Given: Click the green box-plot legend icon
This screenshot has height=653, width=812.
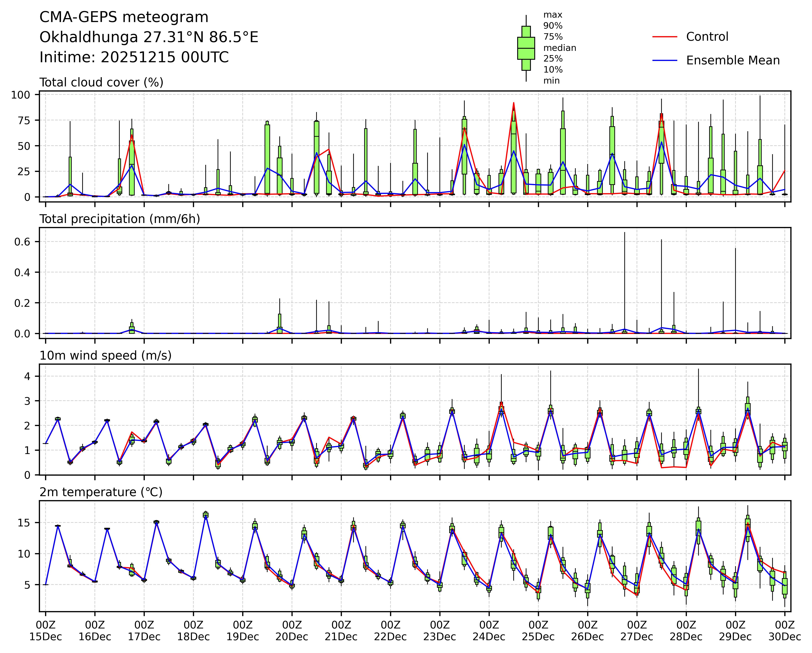Looking at the screenshot, I should coord(526,48).
